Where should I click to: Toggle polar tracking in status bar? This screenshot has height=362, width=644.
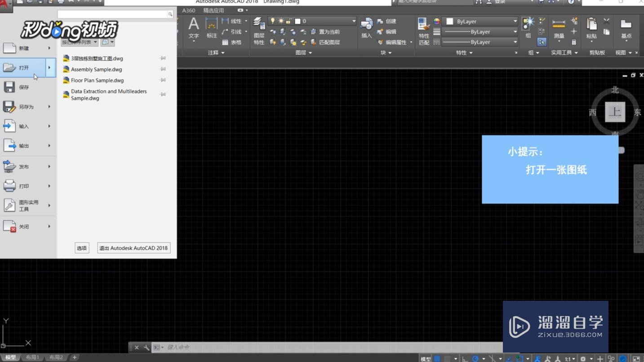[475, 359]
